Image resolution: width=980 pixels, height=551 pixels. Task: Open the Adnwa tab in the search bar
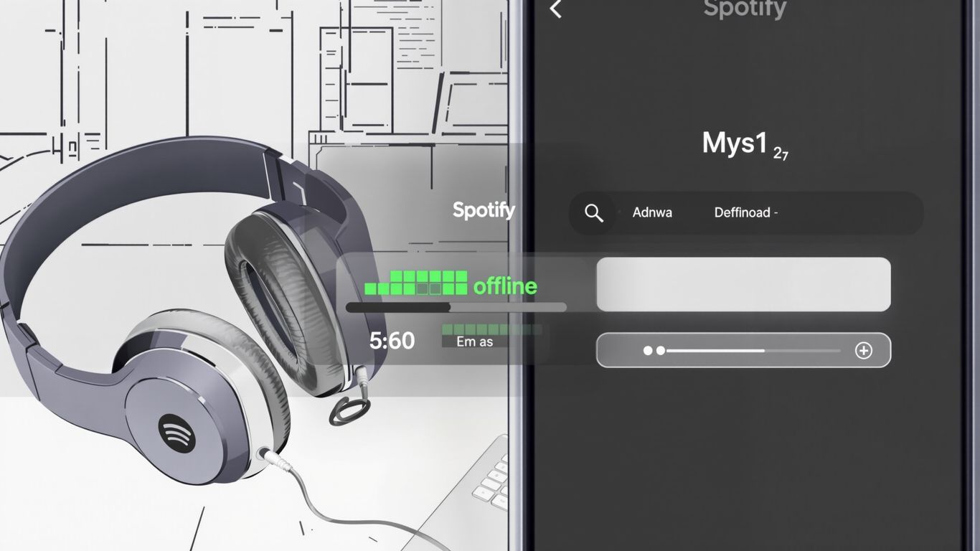point(652,212)
